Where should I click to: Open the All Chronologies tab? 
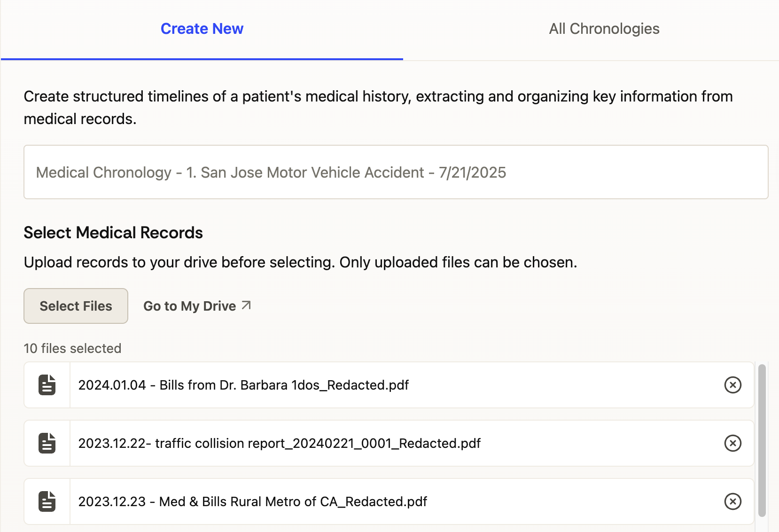pos(604,29)
